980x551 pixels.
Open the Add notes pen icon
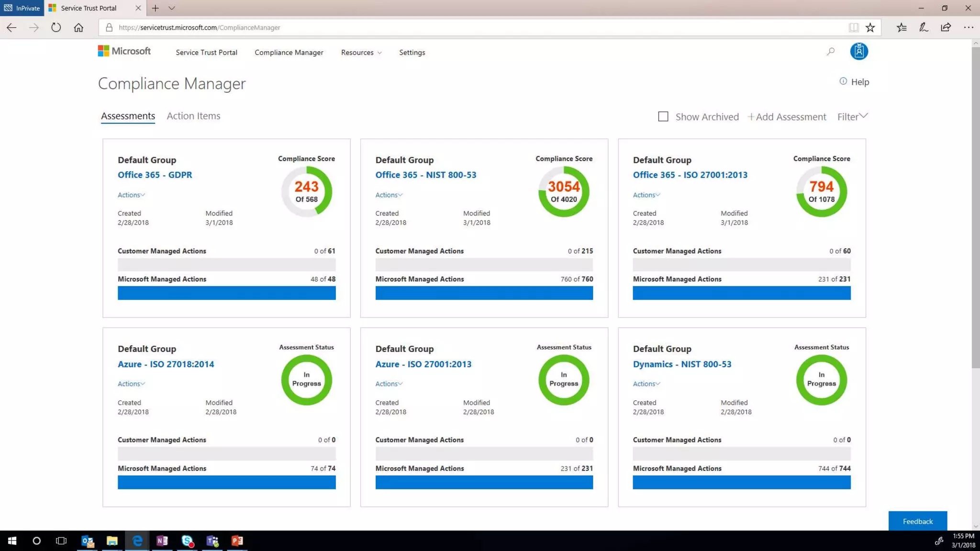pyautogui.click(x=924, y=28)
